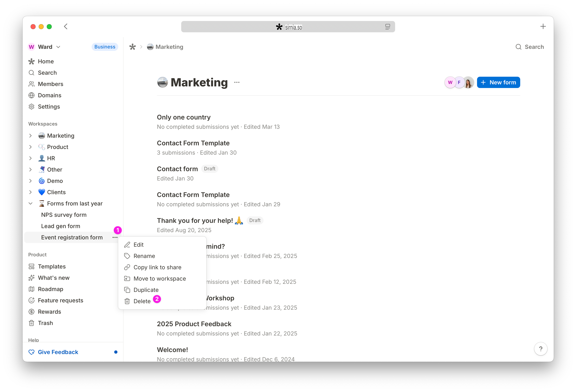The width and height of the screenshot is (586, 392).
Task: Click Delete in the context menu
Action: pos(162,301)
